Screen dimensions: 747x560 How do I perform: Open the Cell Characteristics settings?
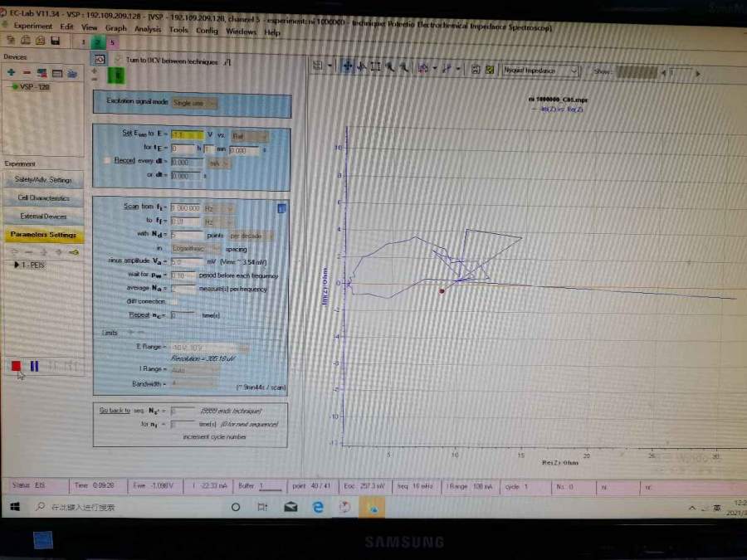tap(43, 198)
